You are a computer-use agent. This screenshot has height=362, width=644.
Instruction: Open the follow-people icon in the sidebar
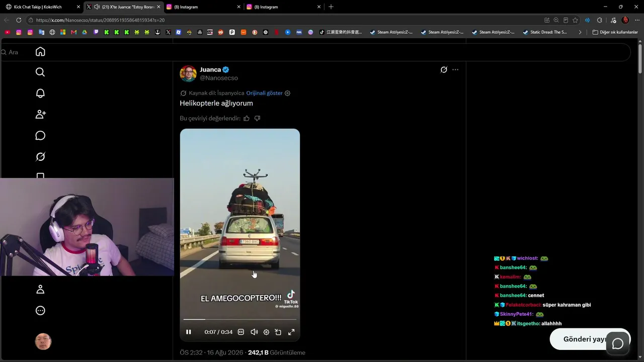coord(40,114)
